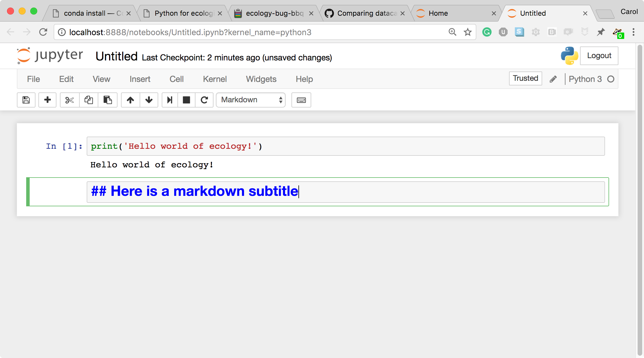The height and width of the screenshot is (358, 644).
Task: Insert a new cell below using the plus icon
Action: tap(47, 100)
